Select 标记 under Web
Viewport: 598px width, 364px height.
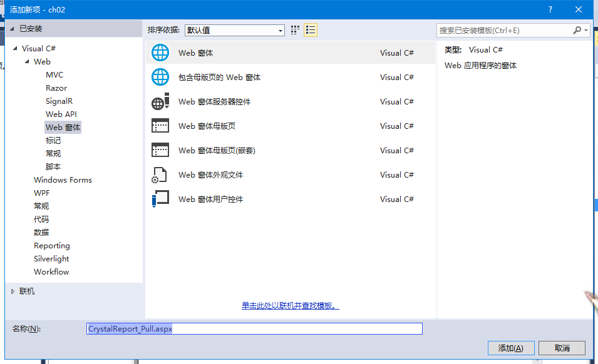[x=53, y=141]
